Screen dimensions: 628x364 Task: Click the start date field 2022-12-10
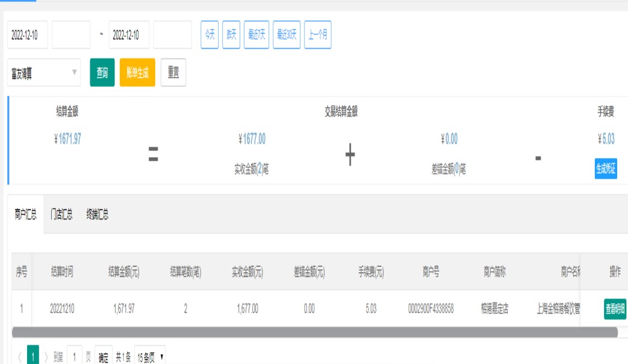[28, 35]
